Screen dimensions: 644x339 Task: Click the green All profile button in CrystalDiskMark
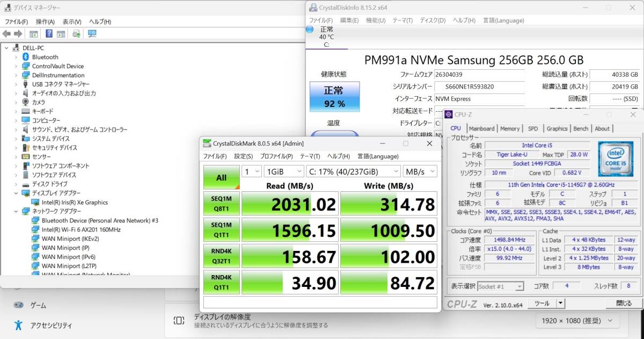point(221,177)
